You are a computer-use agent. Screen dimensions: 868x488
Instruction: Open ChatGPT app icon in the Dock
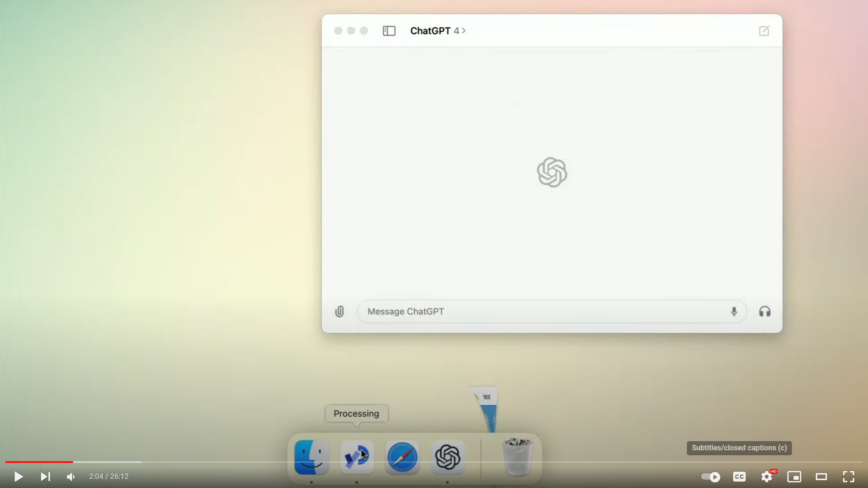[x=448, y=457]
